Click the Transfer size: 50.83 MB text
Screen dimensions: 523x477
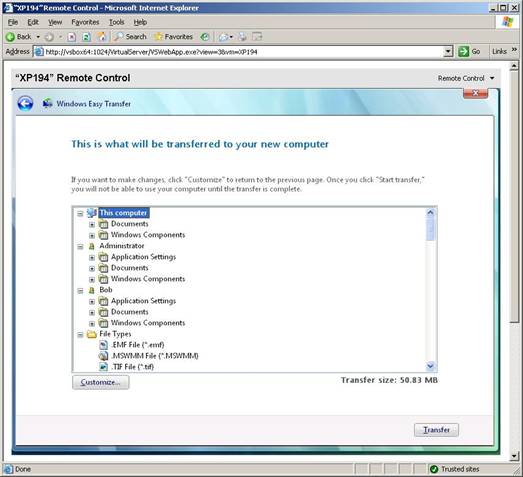[389, 380]
